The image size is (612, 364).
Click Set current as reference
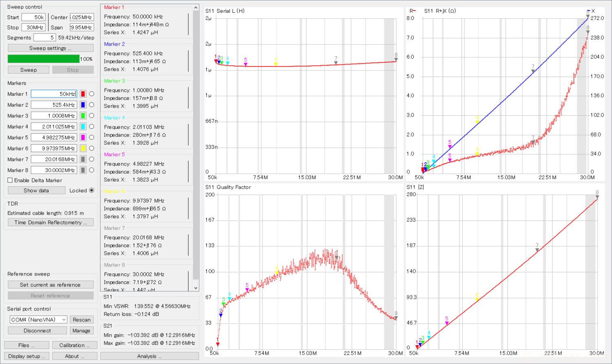51,285
